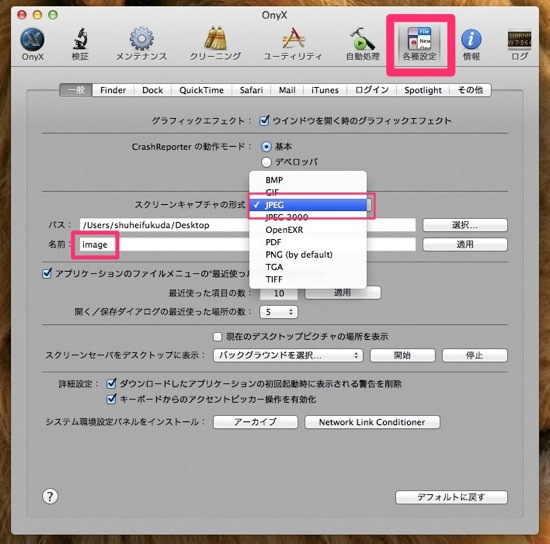Click 適用 button beside name field
This screenshot has width=550, height=544.
(x=465, y=244)
